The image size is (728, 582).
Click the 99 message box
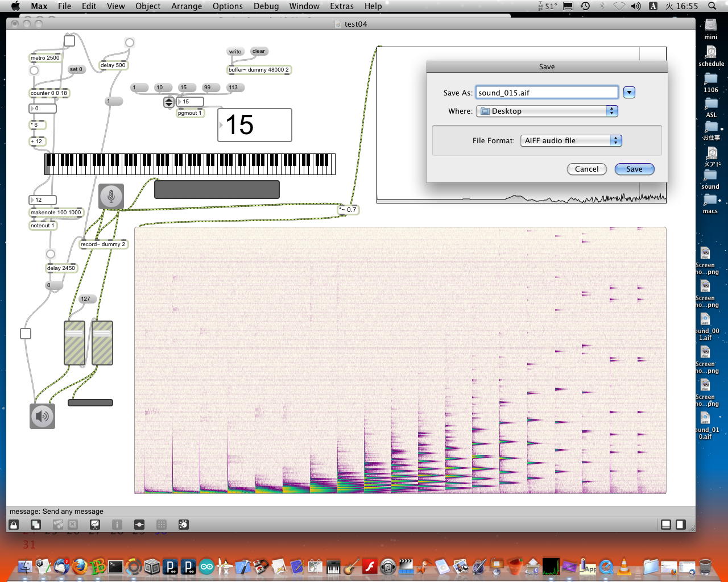coord(210,88)
